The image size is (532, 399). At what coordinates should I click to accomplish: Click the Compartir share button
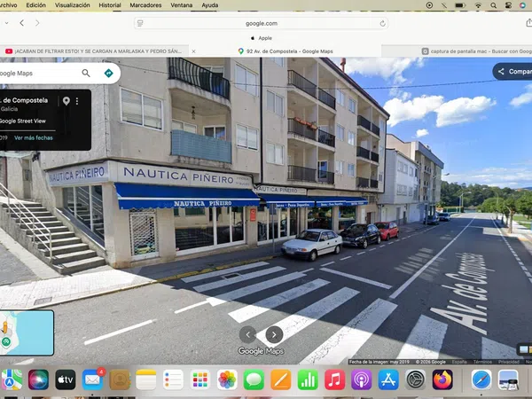[512, 72]
